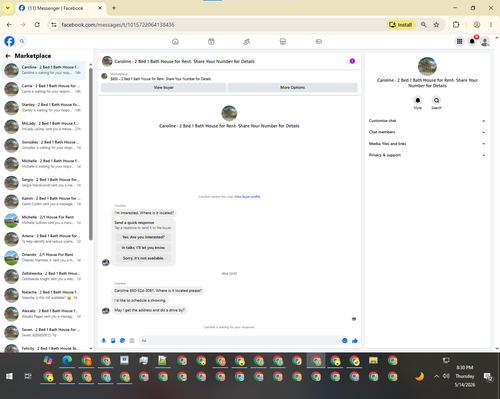Open Natacha's conversation in the chat list
The height and width of the screenshot is (399, 500).
pyautogui.click(x=44, y=295)
